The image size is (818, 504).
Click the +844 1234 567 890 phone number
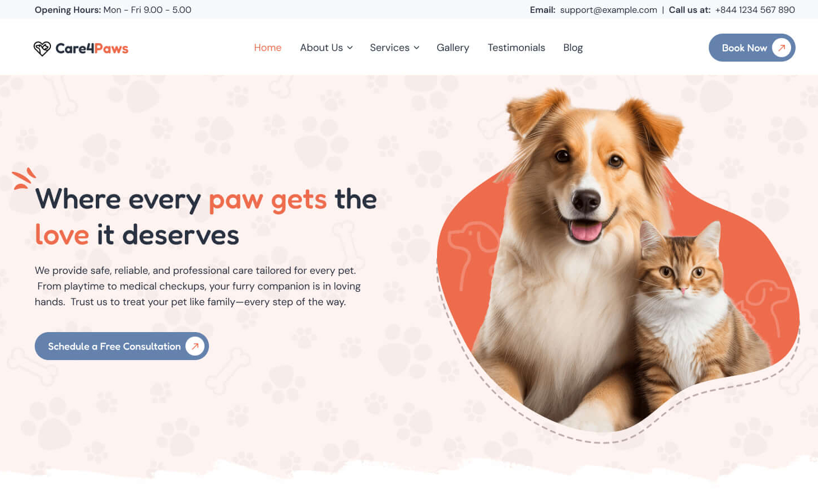point(755,10)
